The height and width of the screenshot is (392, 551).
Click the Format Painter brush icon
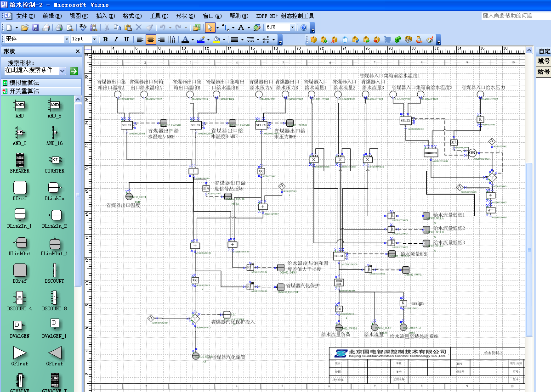point(150,28)
